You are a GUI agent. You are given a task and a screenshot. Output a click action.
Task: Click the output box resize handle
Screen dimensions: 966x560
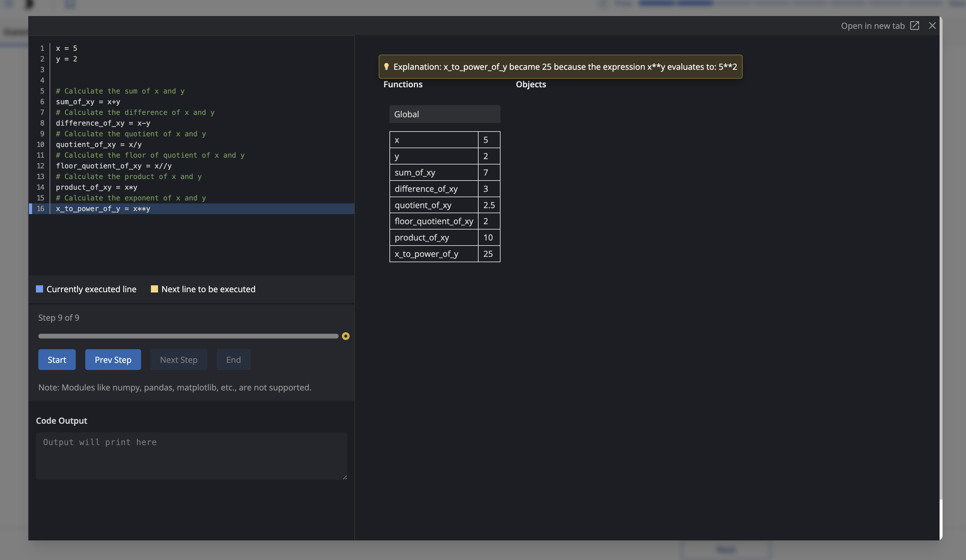coord(345,477)
